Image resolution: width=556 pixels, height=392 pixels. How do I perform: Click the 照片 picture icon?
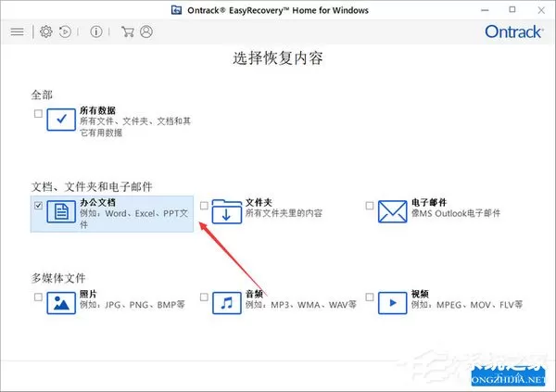(61, 303)
